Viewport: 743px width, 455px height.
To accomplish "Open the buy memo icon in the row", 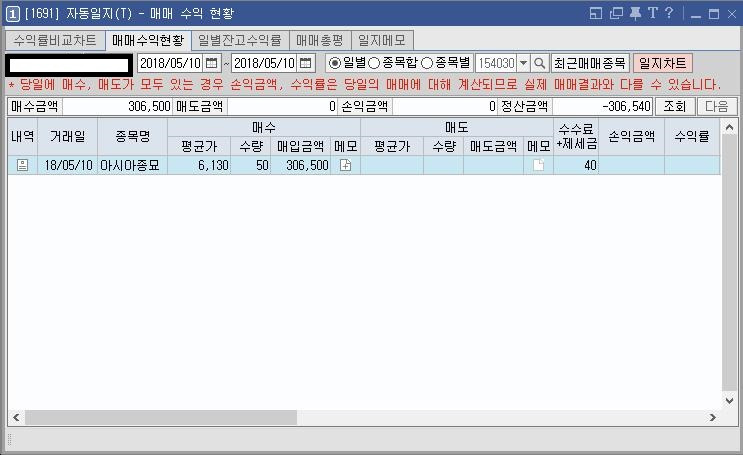I will coord(345,165).
